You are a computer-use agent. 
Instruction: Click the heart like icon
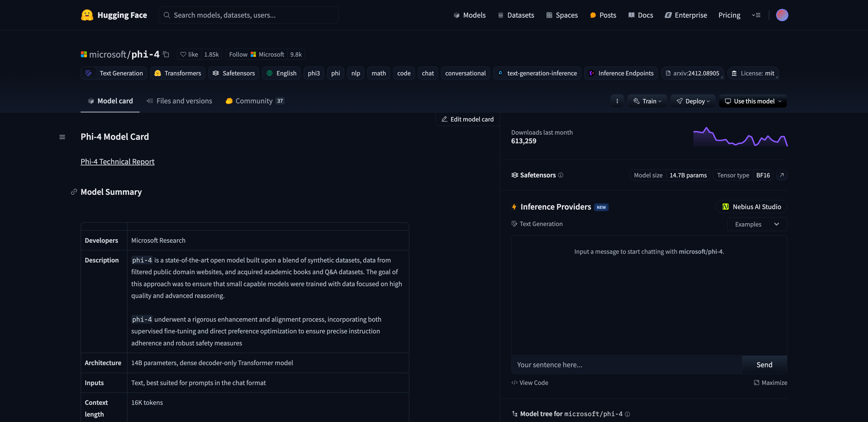click(183, 54)
